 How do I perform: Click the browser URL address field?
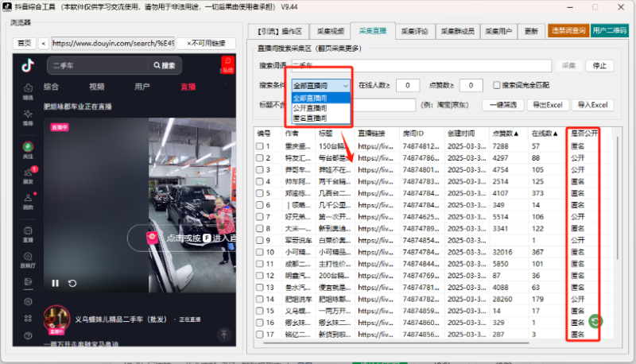coord(113,44)
